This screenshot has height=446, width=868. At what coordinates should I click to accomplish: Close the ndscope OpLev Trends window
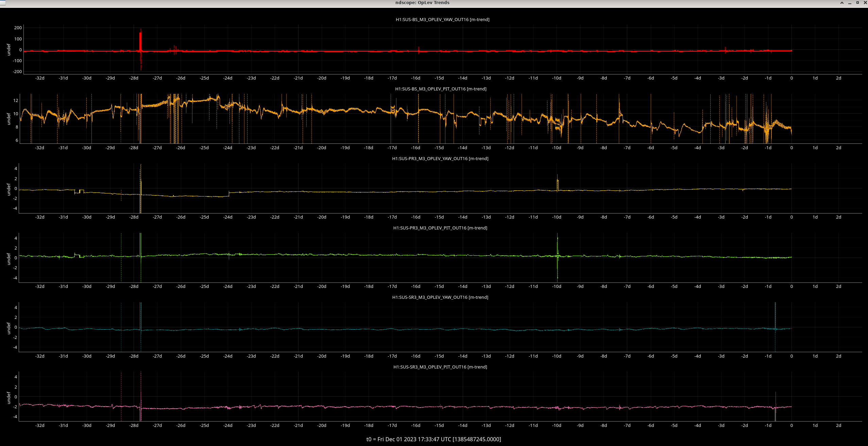pyautogui.click(x=865, y=3)
